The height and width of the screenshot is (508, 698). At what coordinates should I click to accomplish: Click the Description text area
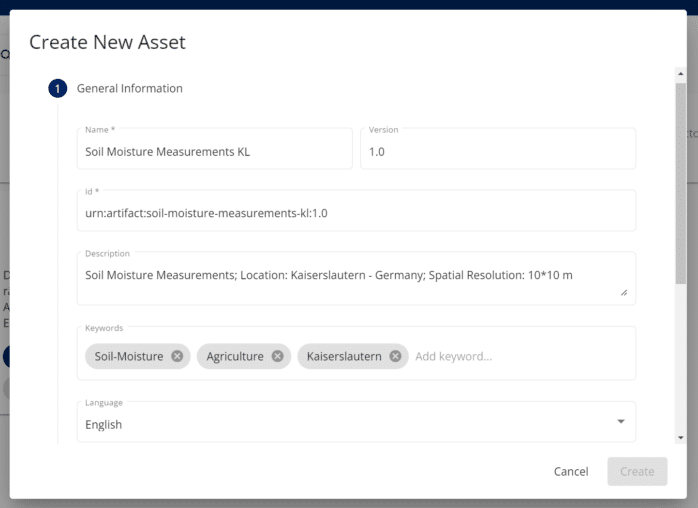pyautogui.click(x=356, y=278)
